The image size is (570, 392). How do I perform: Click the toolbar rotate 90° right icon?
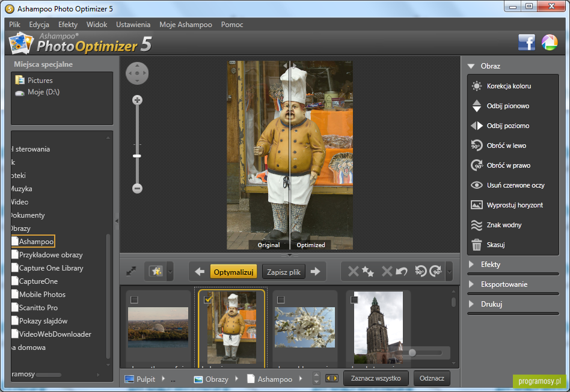435,271
